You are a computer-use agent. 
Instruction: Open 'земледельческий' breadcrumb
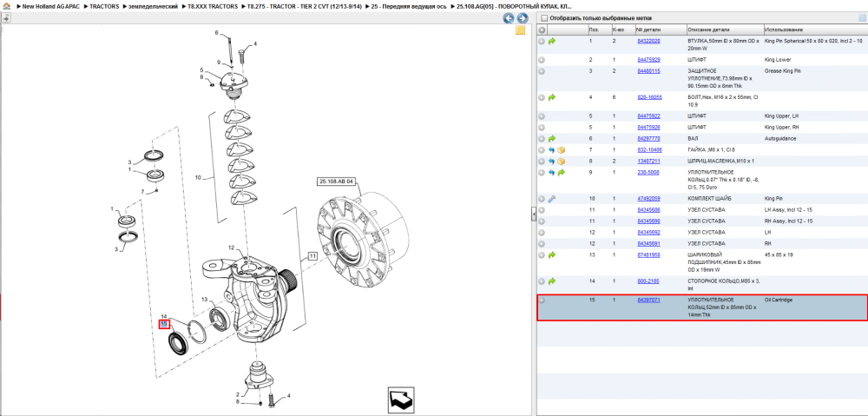point(154,6)
